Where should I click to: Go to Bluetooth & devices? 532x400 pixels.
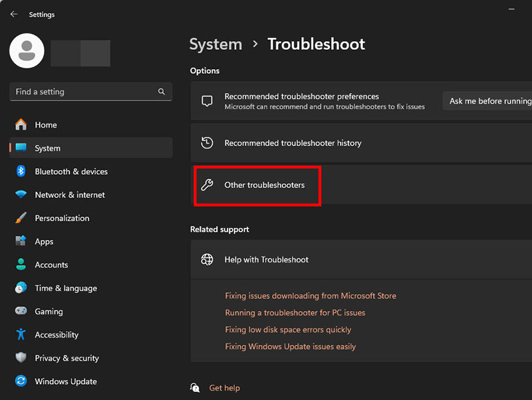coord(91,171)
